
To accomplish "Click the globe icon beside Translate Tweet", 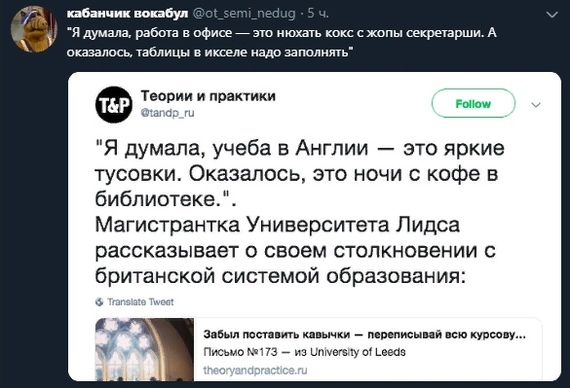I will click(99, 302).
